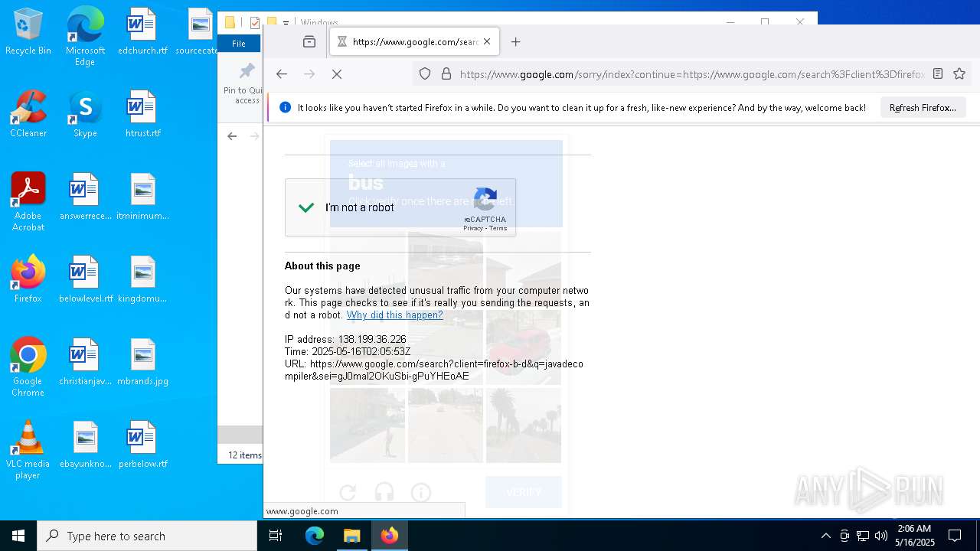The width and height of the screenshot is (980, 551).
Task: Open reCAPTCHA Privacy link
Action: point(473,229)
